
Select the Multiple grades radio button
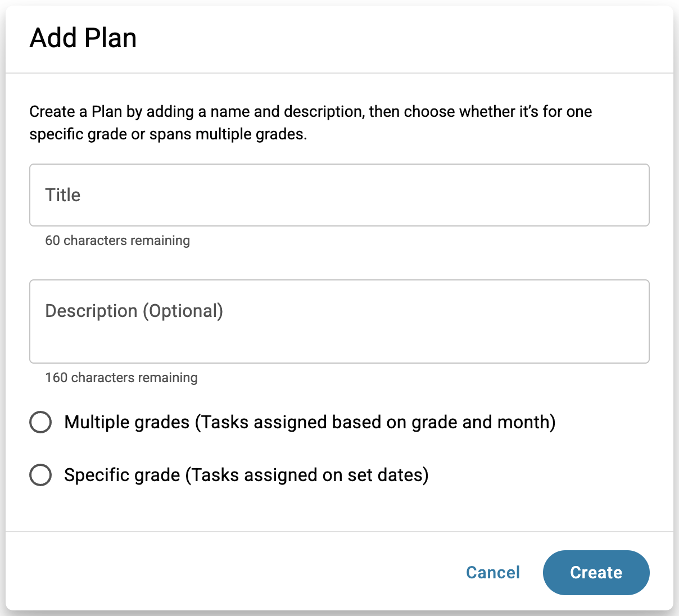pyautogui.click(x=40, y=422)
